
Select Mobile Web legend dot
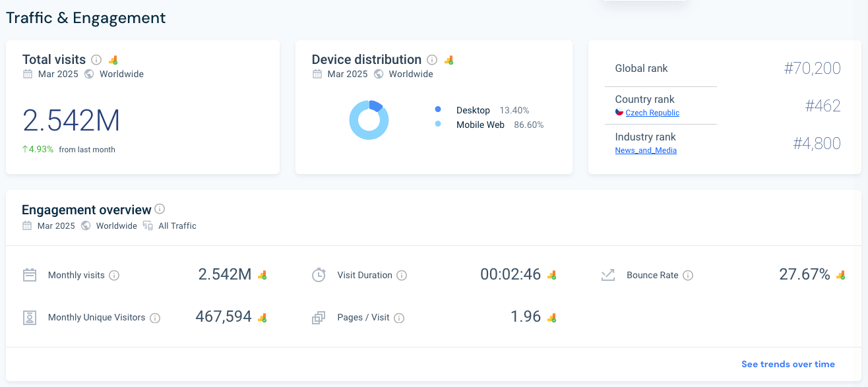coord(438,124)
